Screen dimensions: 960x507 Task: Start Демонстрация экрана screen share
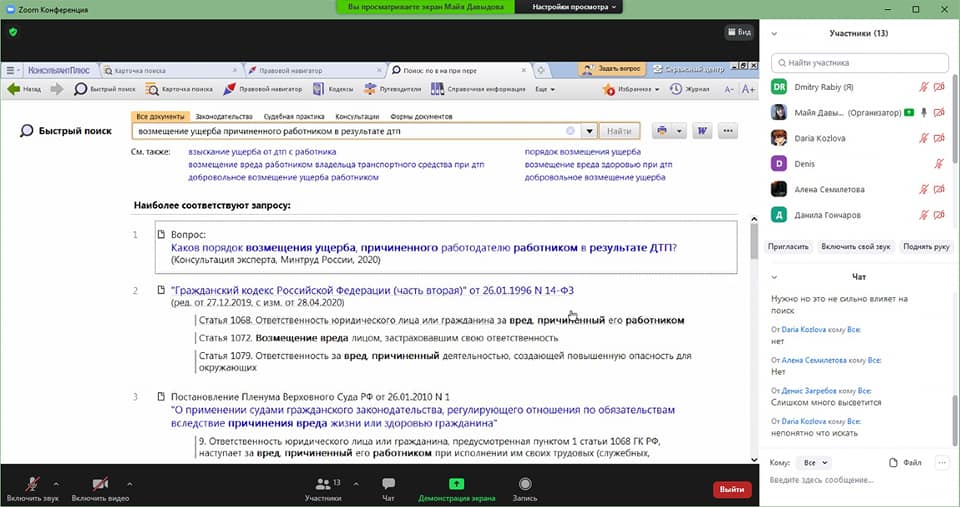point(456,489)
